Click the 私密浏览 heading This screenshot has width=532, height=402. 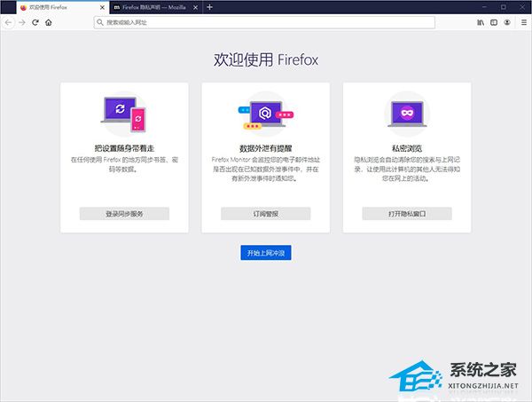407,148
